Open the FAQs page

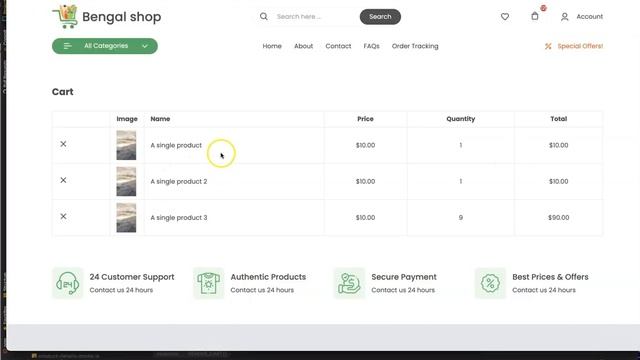(371, 46)
